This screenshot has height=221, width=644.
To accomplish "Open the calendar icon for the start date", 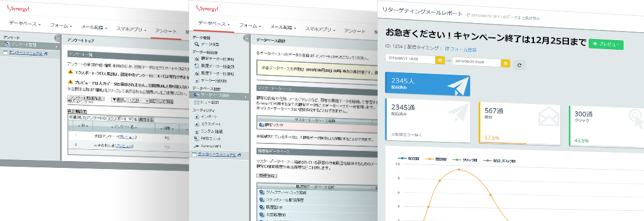I will point(440,60).
